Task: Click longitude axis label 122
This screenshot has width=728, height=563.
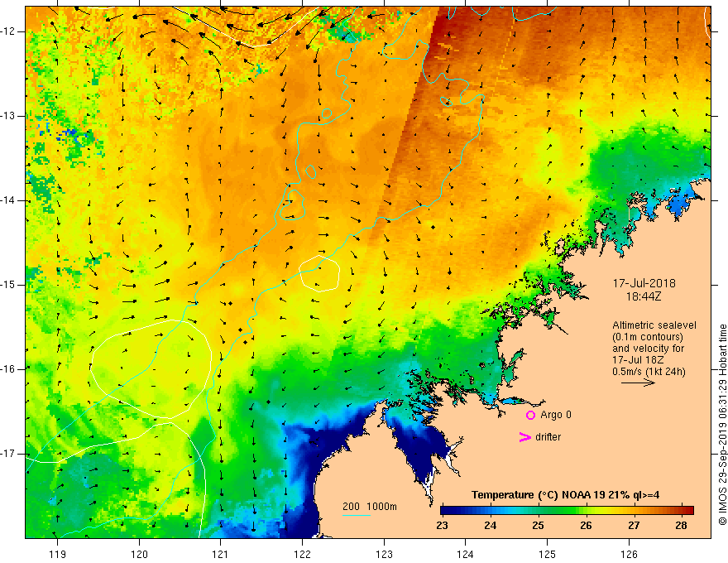Action: tap(302, 554)
